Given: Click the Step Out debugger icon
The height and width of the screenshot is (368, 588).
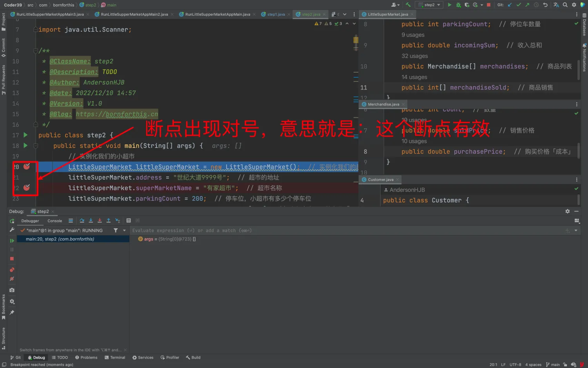Looking at the screenshot, I should (109, 220).
